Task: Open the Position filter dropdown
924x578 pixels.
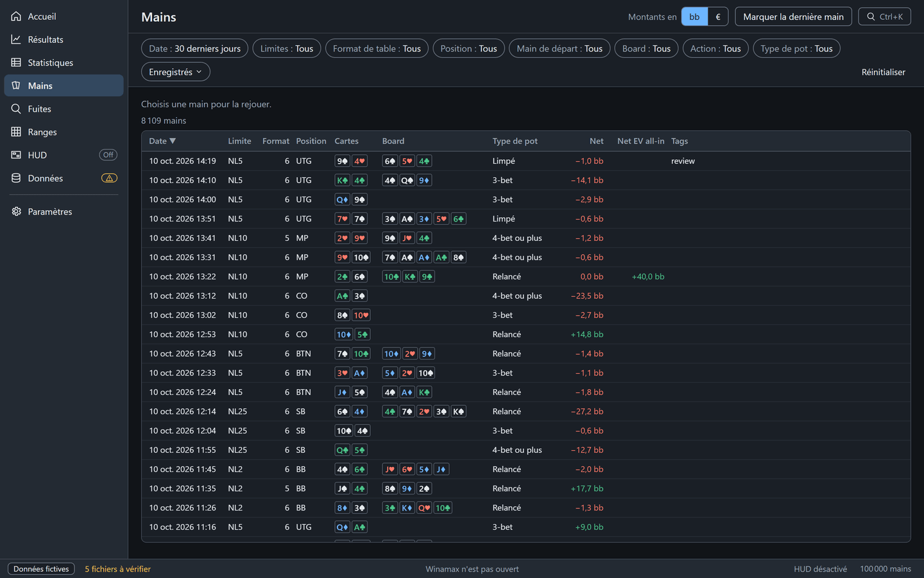Action: [468, 48]
